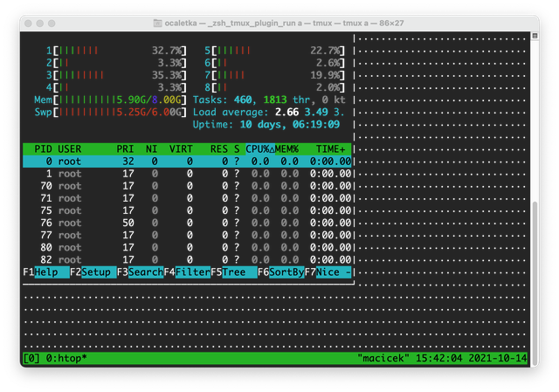559x392 pixels.
Task: Click the Swp usage meter bar
Action: coord(110,113)
